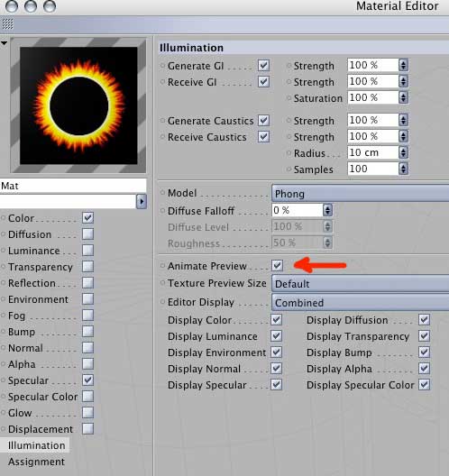The width and height of the screenshot is (449, 476).
Task: Open Editor Display dropdown showing Combined
Action: tap(361, 302)
